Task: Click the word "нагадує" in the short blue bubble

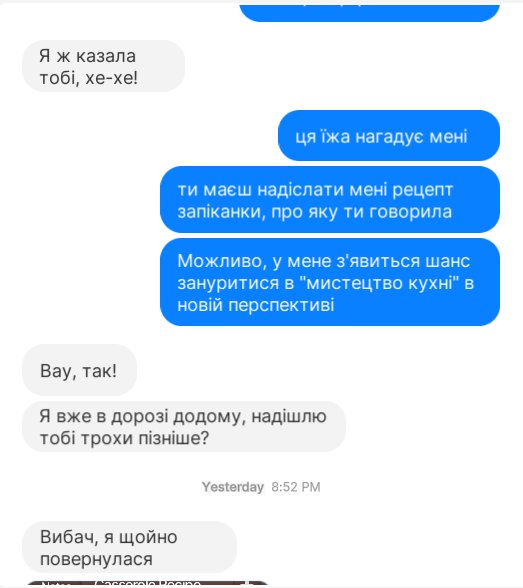Action: pyautogui.click(x=390, y=137)
